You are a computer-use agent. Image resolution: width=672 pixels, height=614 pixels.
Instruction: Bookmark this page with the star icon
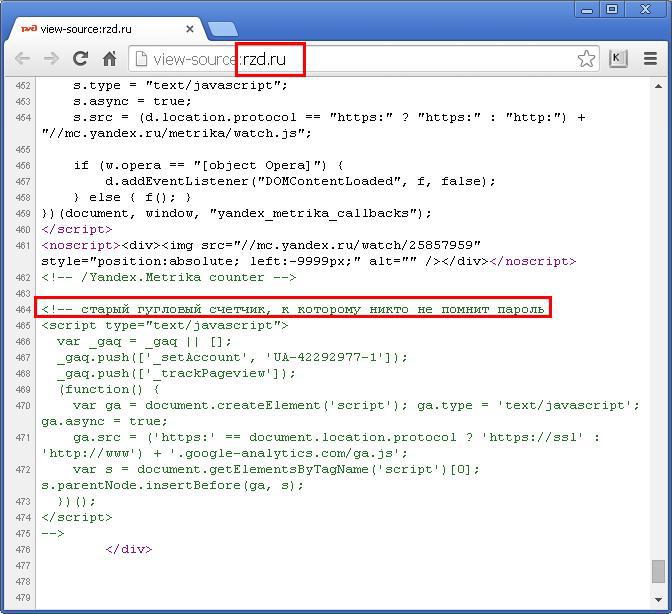586,59
